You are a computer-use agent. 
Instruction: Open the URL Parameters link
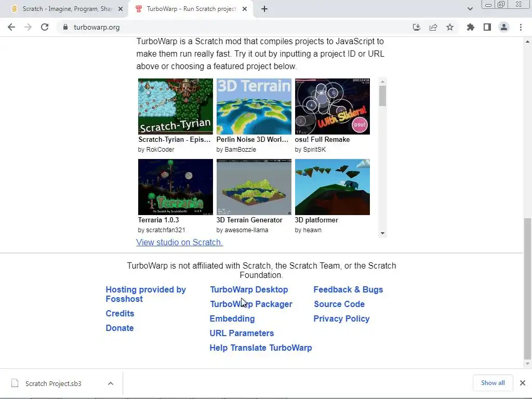click(x=242, y=334)
